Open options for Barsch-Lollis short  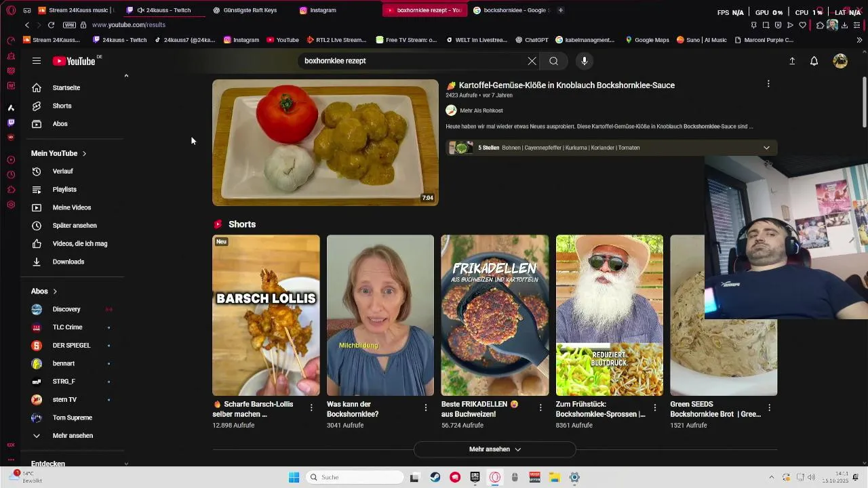coord(311,407)
